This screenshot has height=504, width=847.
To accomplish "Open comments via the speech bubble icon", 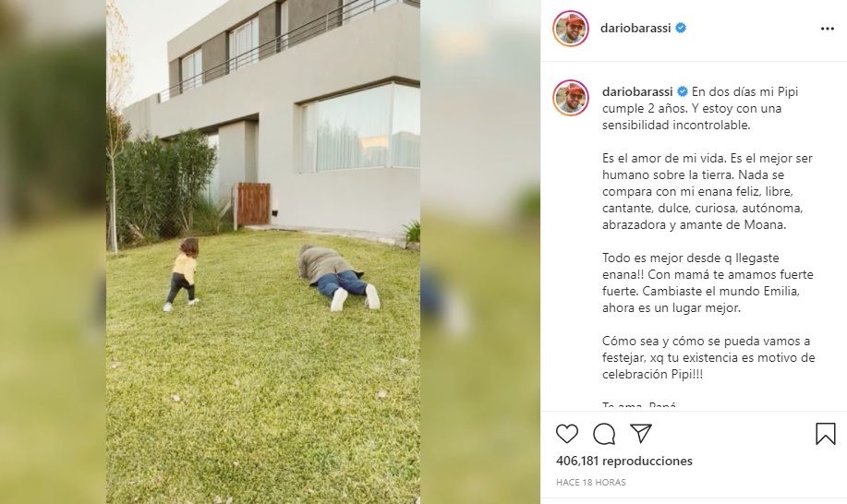I will 604,434.
